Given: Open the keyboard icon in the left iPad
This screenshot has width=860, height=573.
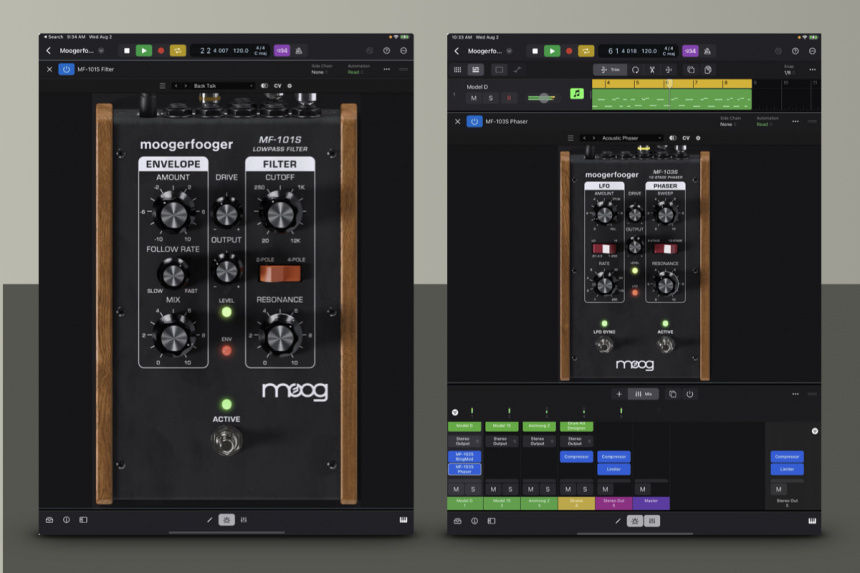Looking at the screenshot, I should (x=404, y=520).
